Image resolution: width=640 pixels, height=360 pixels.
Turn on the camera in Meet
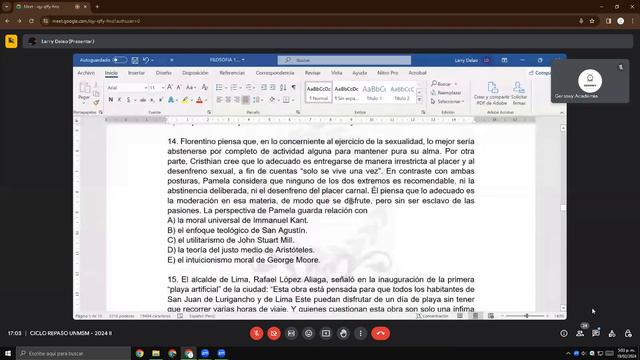tap(274, 333)
